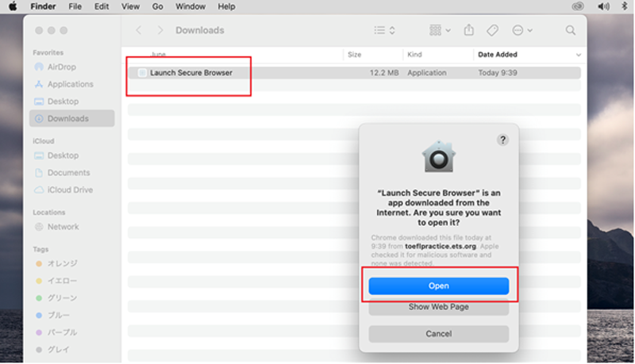Click the Downloads window title
Screen dimensions: 635x364
(200, 30)
